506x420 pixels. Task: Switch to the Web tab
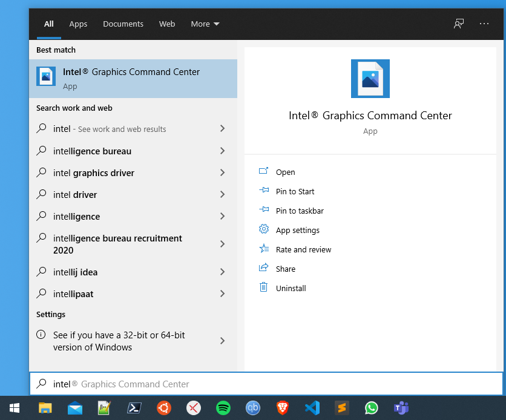coord(167,24)
